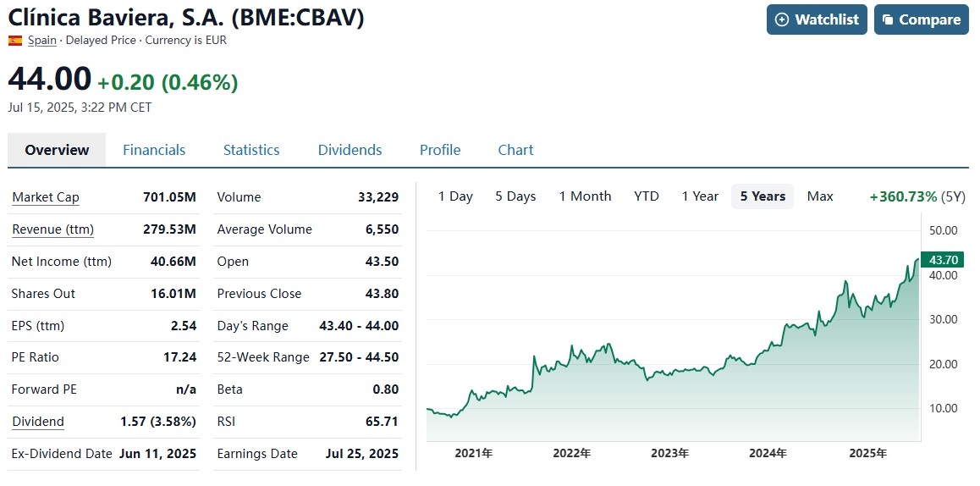Click the Volume value 33,229
980x486 pixels.
click(x=379, y=197)
